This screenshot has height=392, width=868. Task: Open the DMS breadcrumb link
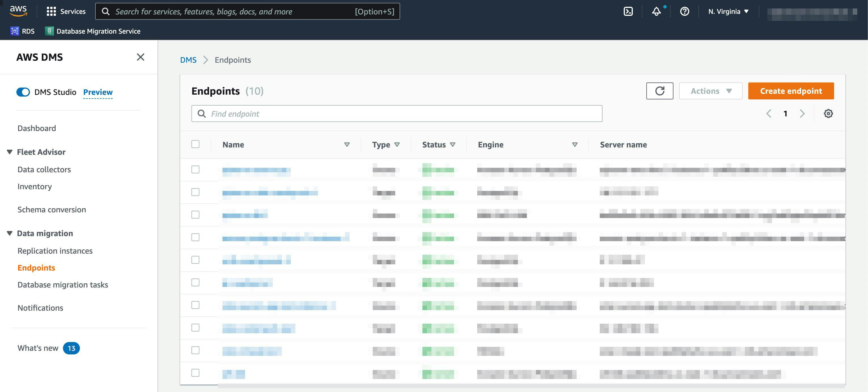(188, 60)
